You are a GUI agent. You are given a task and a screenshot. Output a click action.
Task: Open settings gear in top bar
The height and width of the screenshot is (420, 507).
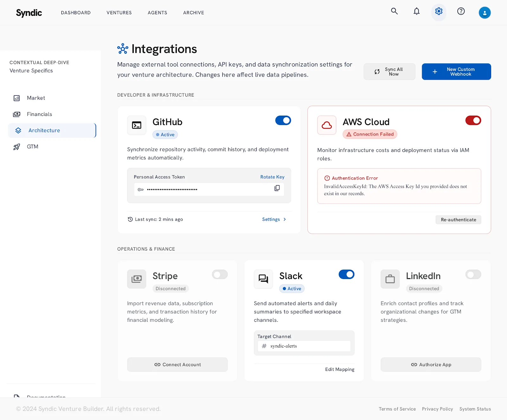pyautogui.click(x=439, y=11)
